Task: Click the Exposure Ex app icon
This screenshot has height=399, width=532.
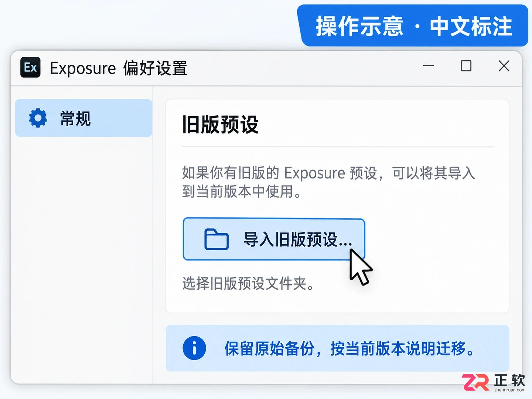Action: coord(30,67)
